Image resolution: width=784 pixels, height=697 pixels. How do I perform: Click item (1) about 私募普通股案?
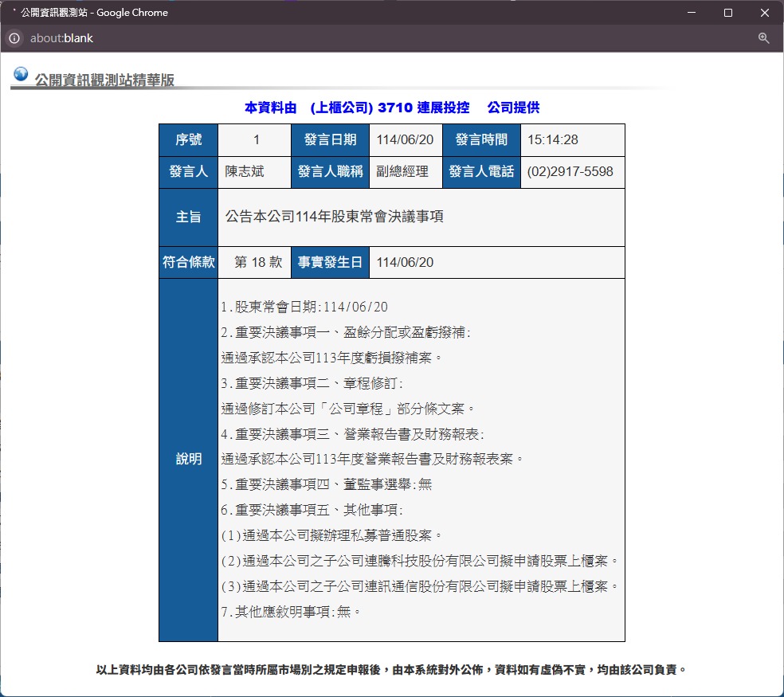coord(331,535)
